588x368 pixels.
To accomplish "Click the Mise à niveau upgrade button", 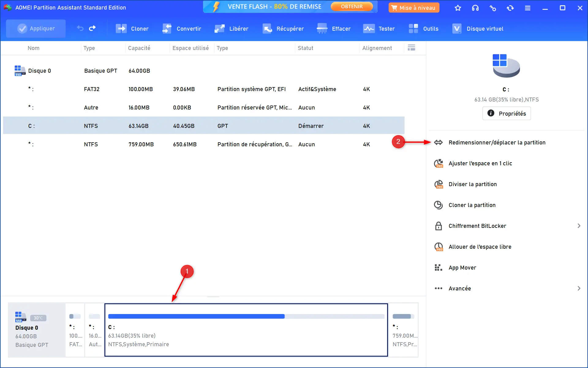I will pos(414,8).
